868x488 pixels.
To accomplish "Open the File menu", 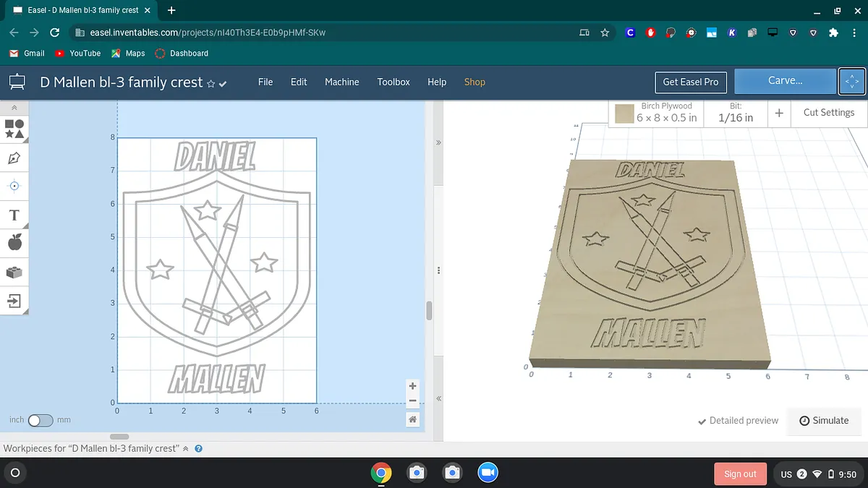I will pyautogui.click(x=265, y=82).
